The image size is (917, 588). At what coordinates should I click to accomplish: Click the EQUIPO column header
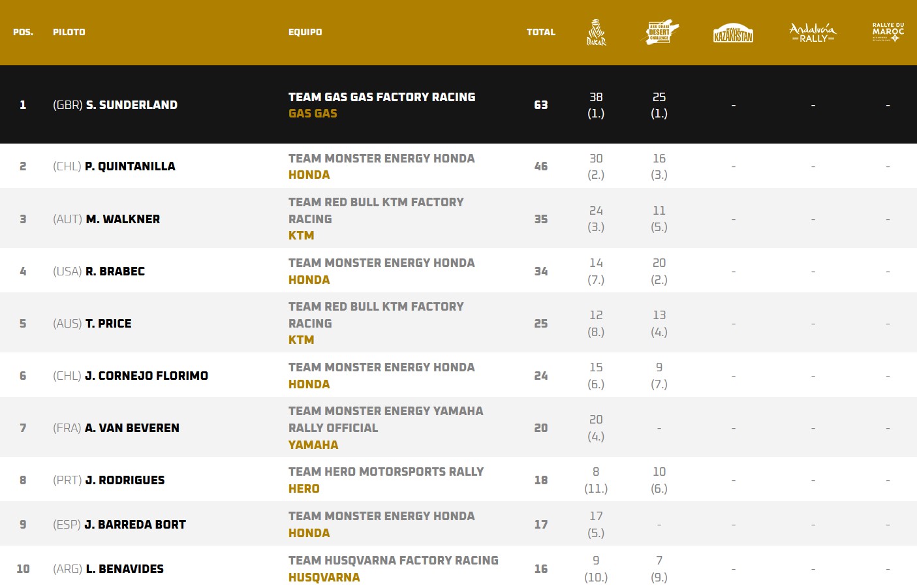(x=305, y=32)
